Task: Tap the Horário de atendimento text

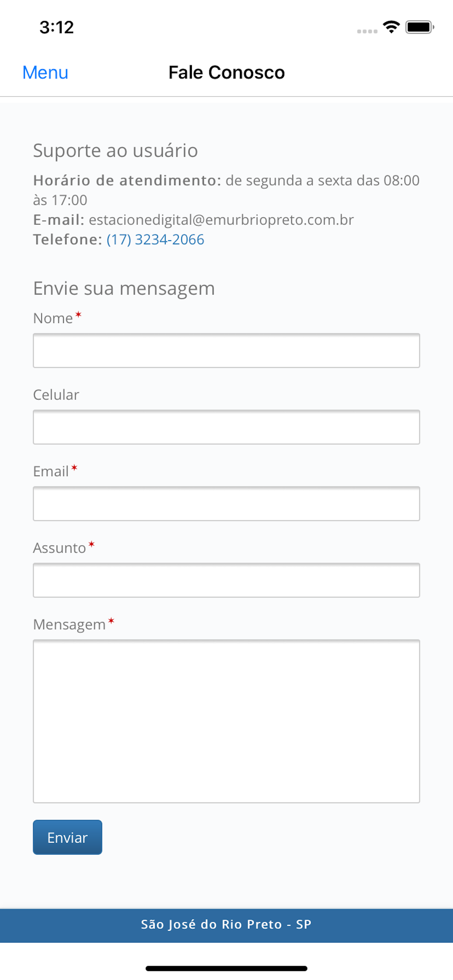Action: point(127,180)
